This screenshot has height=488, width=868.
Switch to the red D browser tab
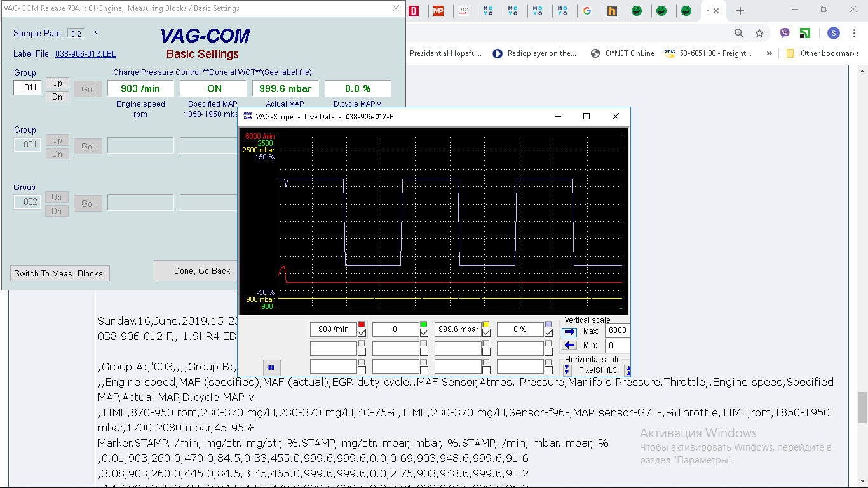414,11
